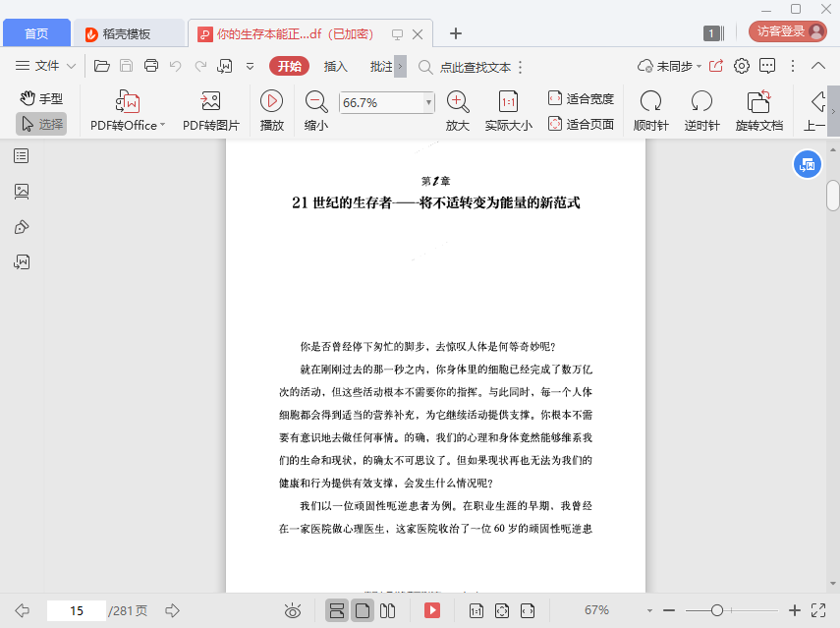Click the 适合宽度 fit width button
Image resolution: width=840 pixels, height=628 pixels.
tap(581, 98)
